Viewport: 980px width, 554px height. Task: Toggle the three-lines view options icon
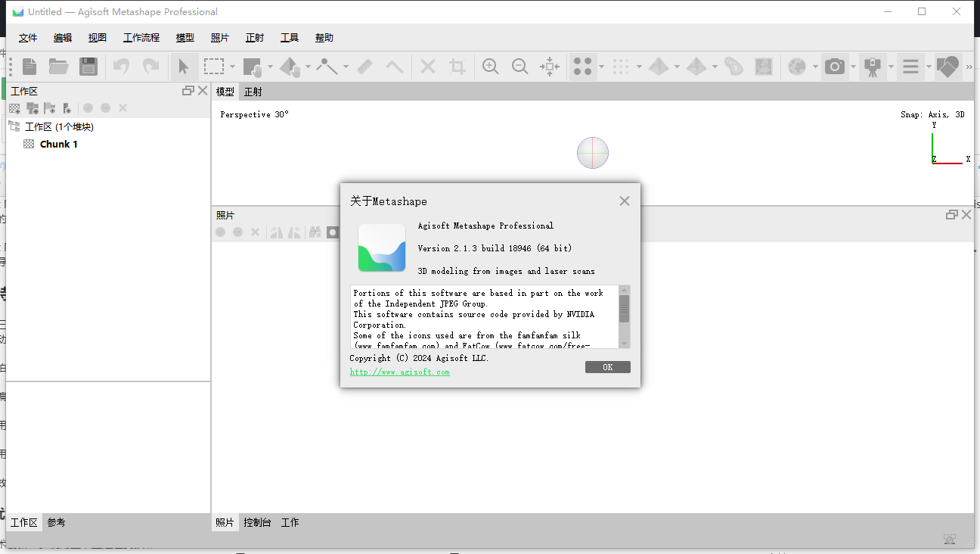pyautogui.click(x=910, y=67)
